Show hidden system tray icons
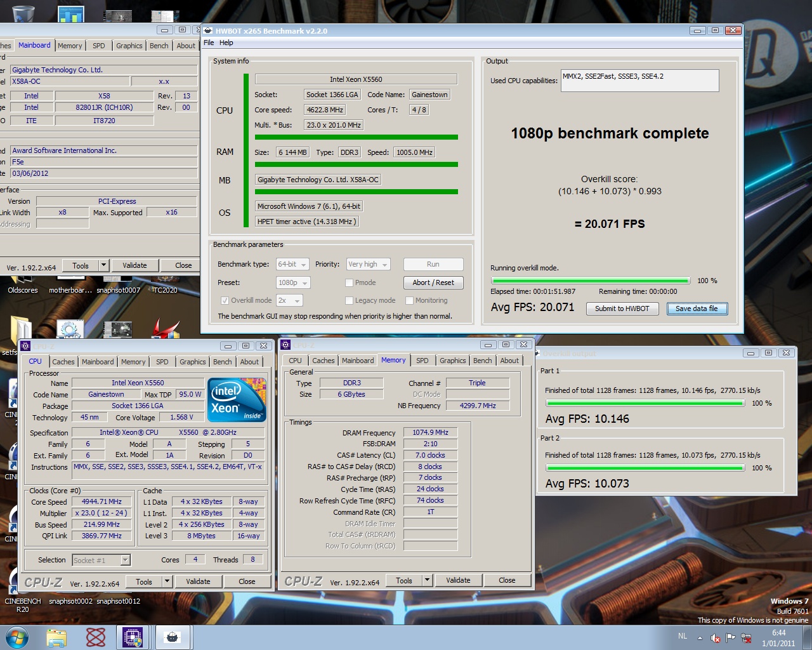This screenshot has height=650, width=812. click(700, 638)
